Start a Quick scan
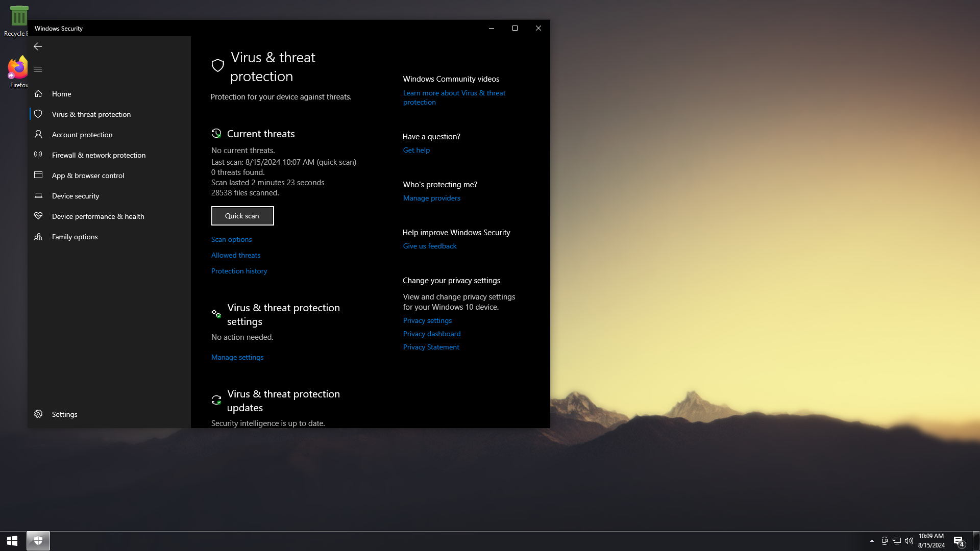The width and height of the screenshot is (980, 551). [242, 216]
